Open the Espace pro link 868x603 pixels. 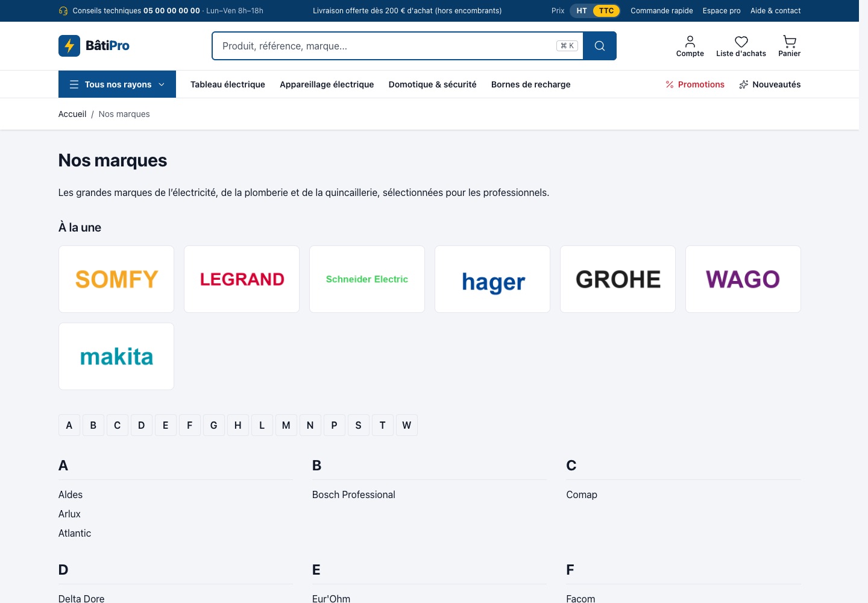coord(722,11)
